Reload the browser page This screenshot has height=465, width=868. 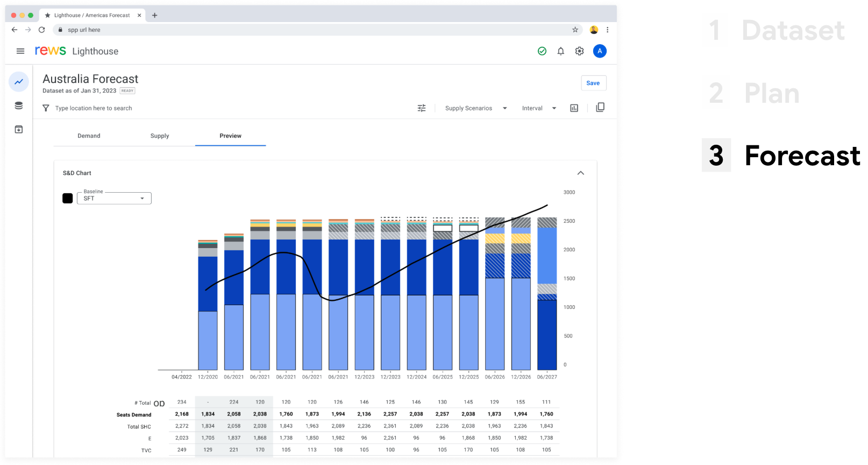point(41,30)
